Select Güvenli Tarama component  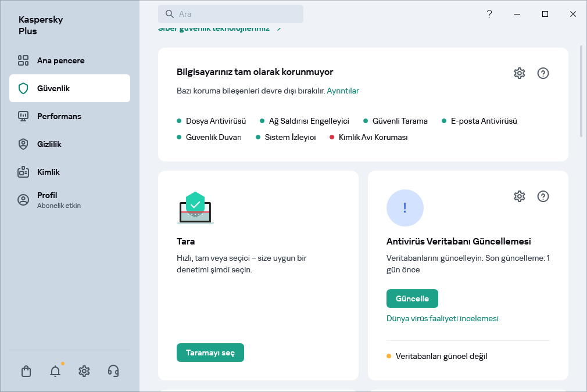396,121
